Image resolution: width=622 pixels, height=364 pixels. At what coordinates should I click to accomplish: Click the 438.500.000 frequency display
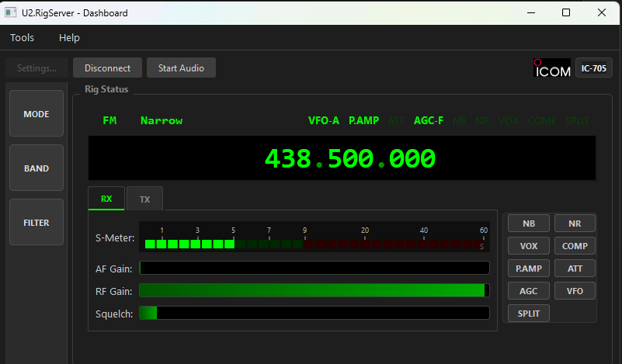(x=342, y=158)
